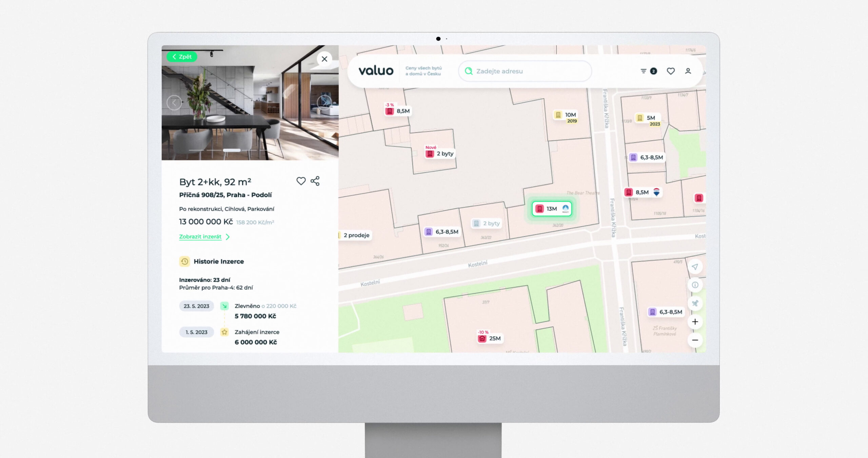Screen dimensions: 868x458
Task: Open the Zobrazit inzerát link
Action: (x=200, y=237)
